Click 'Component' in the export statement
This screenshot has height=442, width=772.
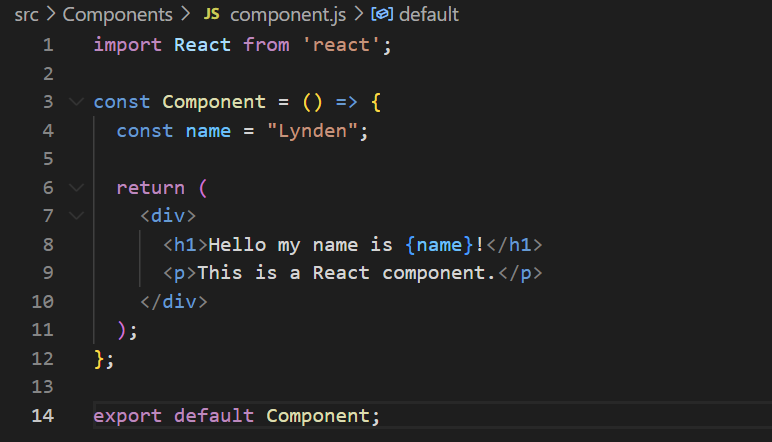[318, 416]
